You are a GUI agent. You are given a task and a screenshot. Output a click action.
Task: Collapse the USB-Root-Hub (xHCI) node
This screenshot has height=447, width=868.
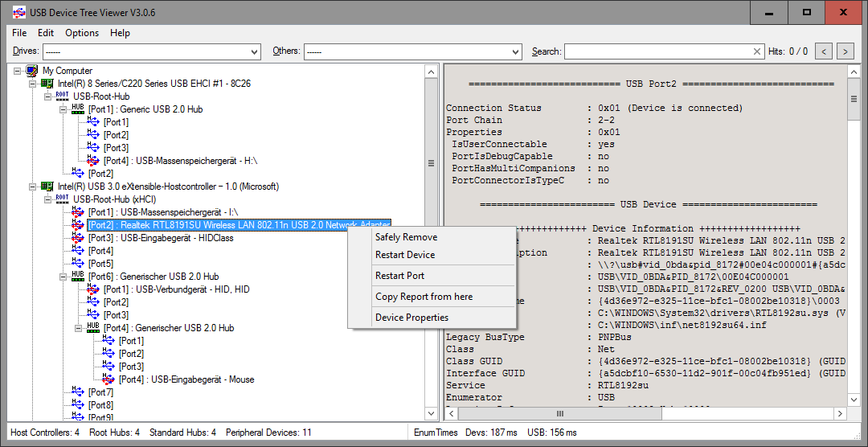[47, 199]
